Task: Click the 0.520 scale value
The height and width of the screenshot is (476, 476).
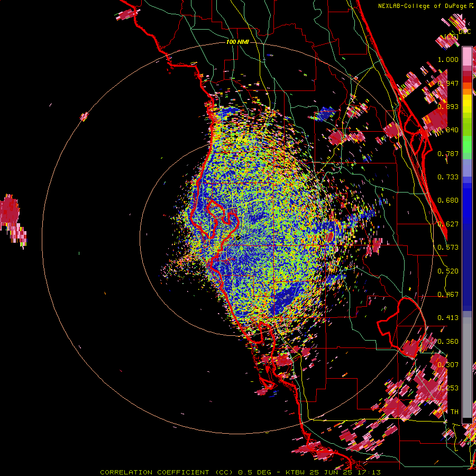Action: point(448,271)
